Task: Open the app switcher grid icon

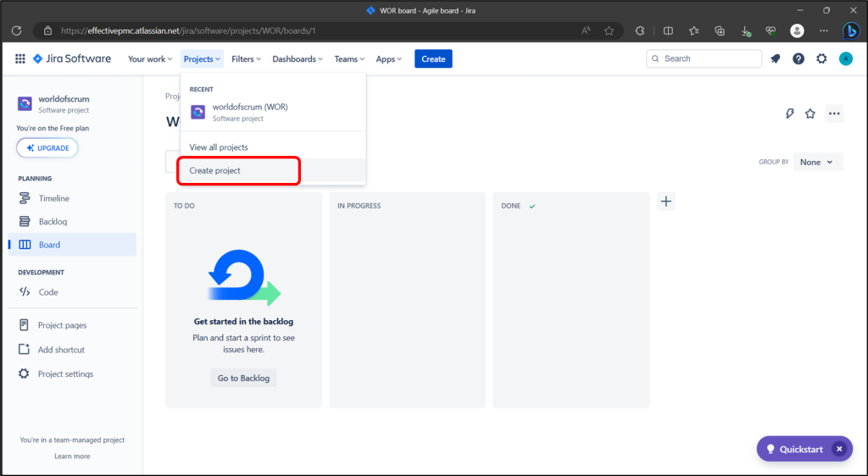Action: (x=20, y=58)
